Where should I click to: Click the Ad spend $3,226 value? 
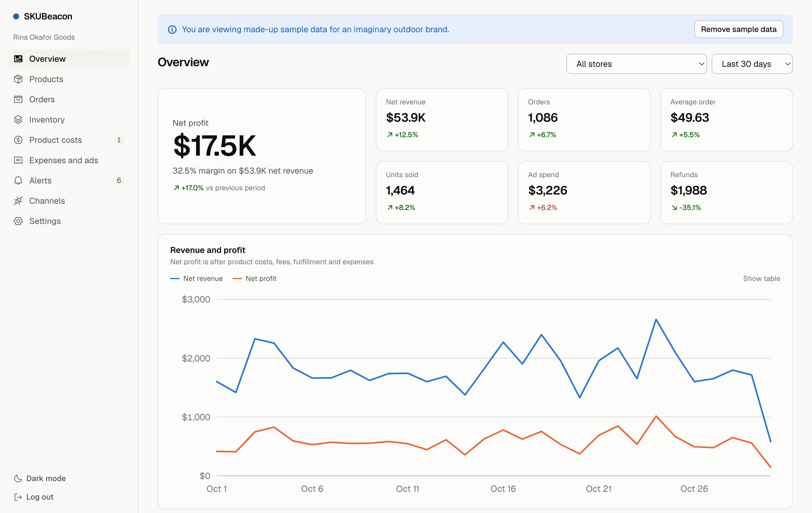click(548, 190)
